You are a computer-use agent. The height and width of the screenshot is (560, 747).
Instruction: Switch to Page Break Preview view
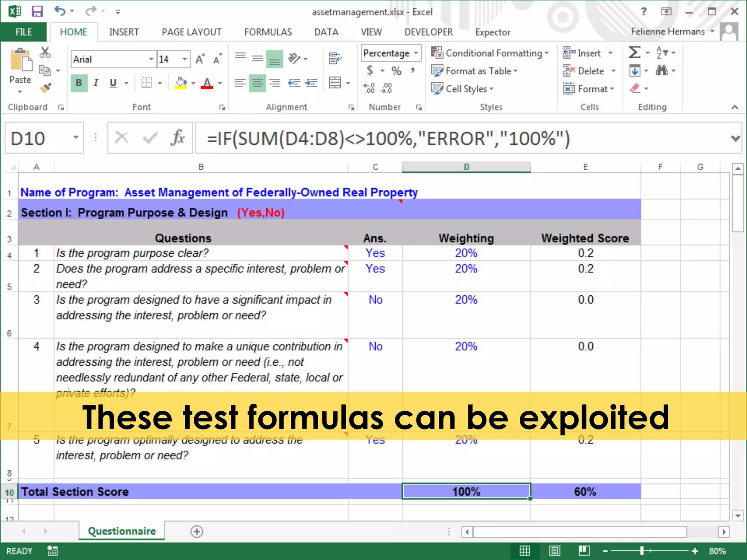tap(584, 551)
